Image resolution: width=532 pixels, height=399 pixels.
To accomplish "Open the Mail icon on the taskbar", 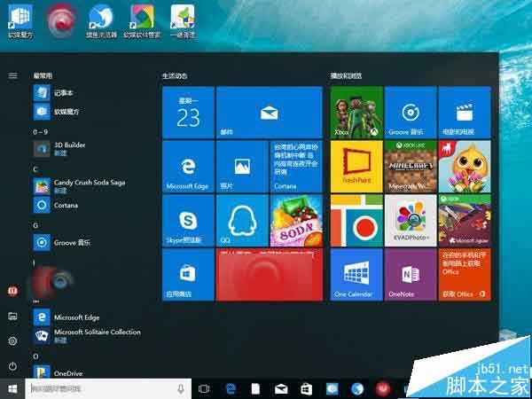I will coord(281,389).
